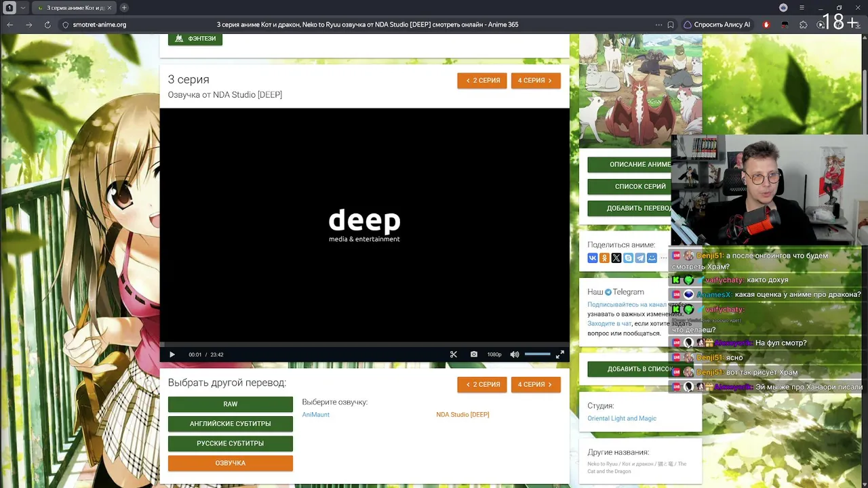Choose the AniMaunt voiceover
This screenshot has width=868, height=488.
pos(316,415)
